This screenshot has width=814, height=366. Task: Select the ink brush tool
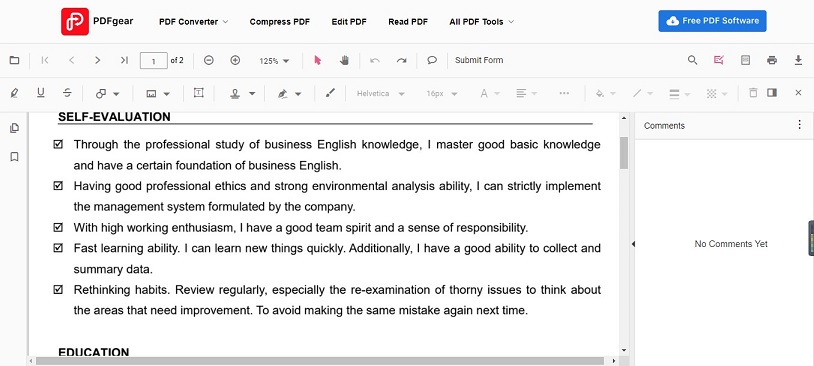point(330,93)
